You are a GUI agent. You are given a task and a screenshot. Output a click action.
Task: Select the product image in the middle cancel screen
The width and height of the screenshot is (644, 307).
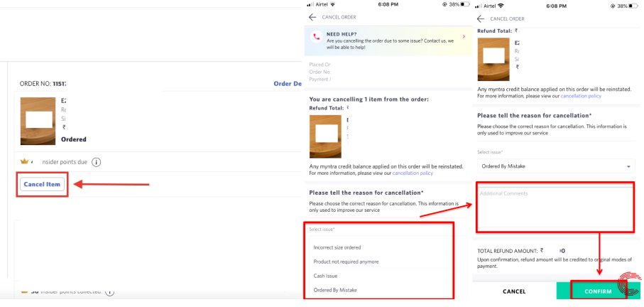tap(325, 136)
